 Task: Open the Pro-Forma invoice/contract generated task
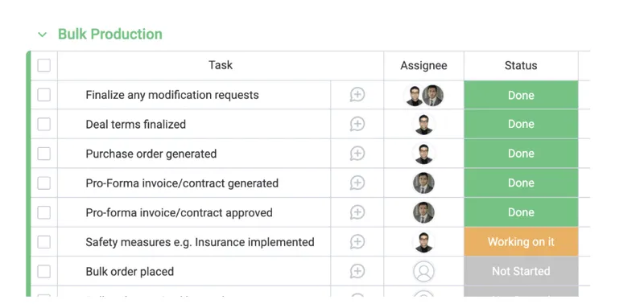182,183
